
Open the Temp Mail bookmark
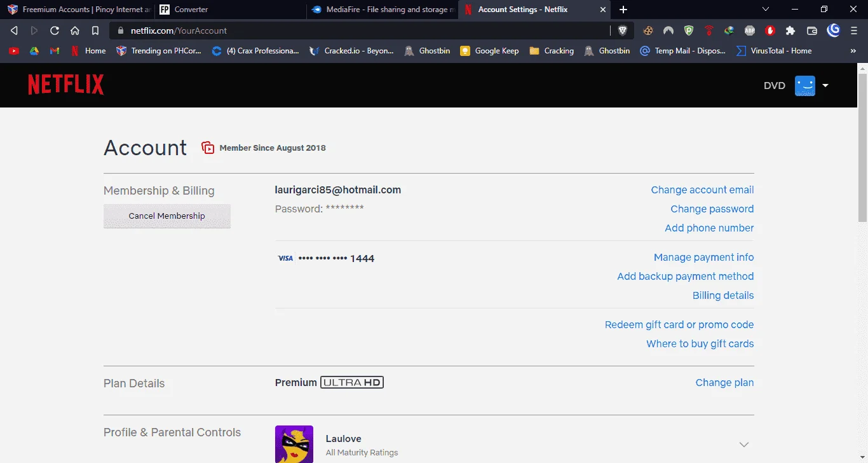coord(682,51)
